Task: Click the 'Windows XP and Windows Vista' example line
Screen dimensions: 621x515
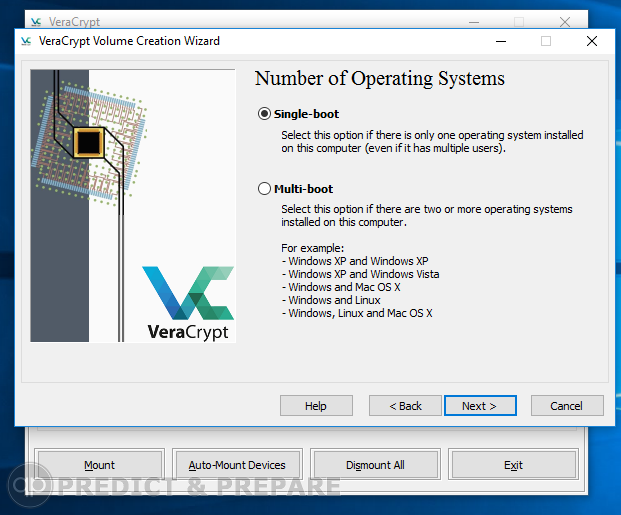Action: 360,274
